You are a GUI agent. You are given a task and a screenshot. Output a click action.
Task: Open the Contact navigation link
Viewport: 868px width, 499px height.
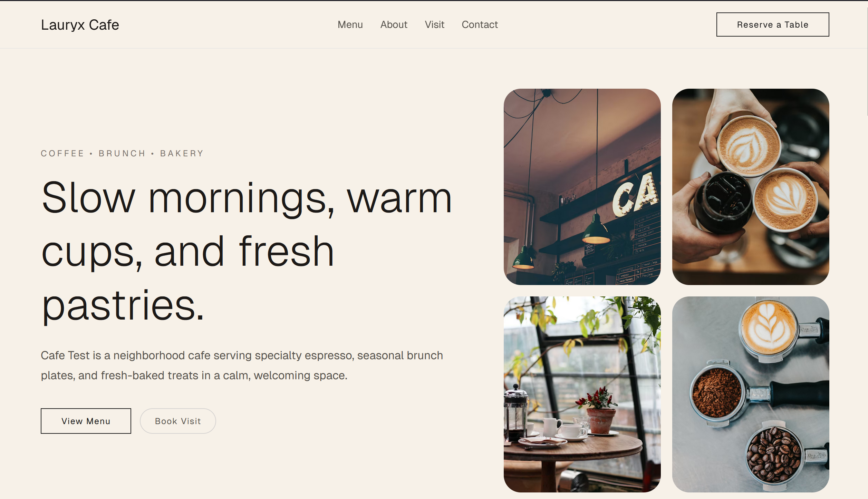(x=480, y=25)
